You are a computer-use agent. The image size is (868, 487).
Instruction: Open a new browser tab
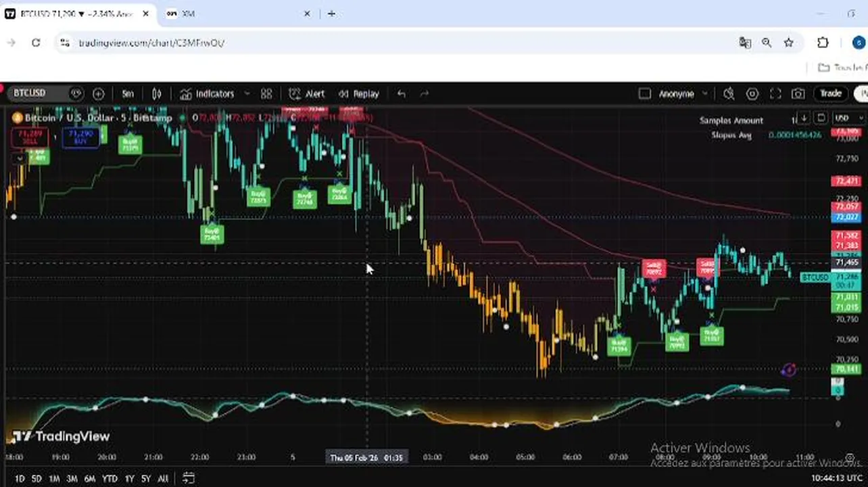pos(331,14)
